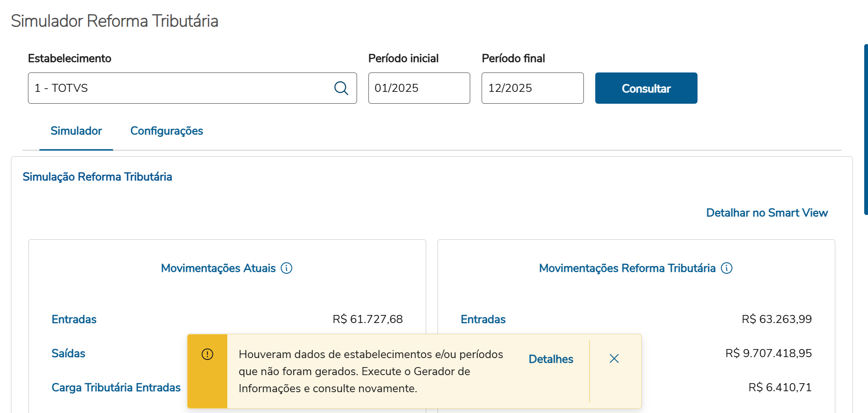Dismiss the warning notification with X
Screen dimensions: 868x413
[614, 359]
